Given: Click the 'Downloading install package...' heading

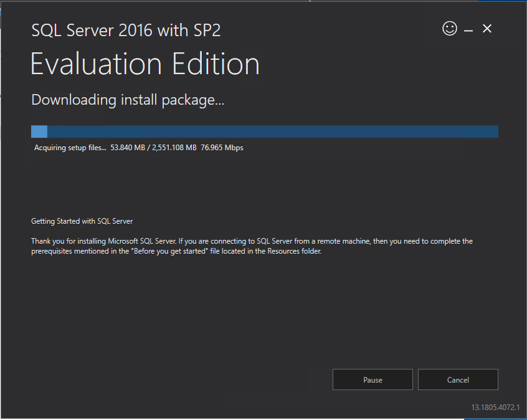Looking at the screenshot, I should [x=128, y=100].
